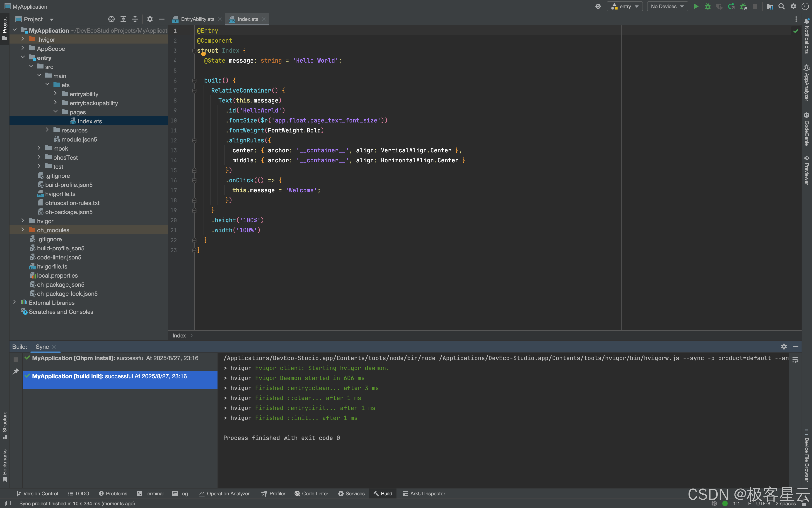Expand the AppScope folder

23,48
